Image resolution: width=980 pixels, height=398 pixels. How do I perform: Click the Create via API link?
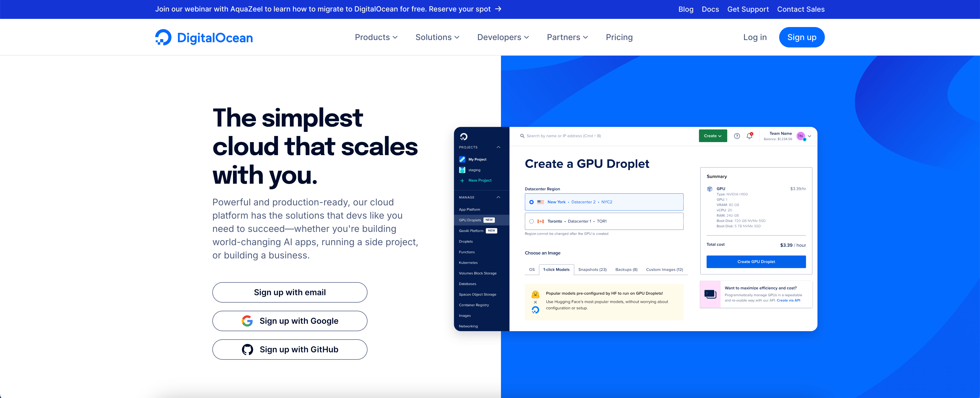[788, 301]
